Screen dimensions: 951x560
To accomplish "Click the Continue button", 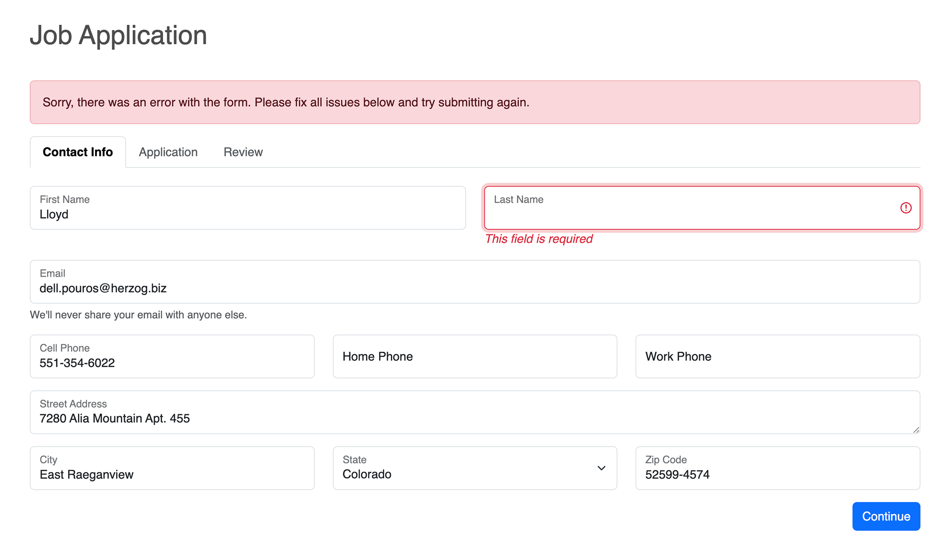I will 886,516.
